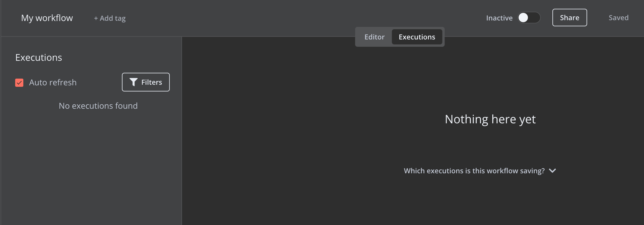Image resolution: width=644 pixels, height=225 pixels.
Task: Add a tag via "+ Add tag"
Action: 110,18
